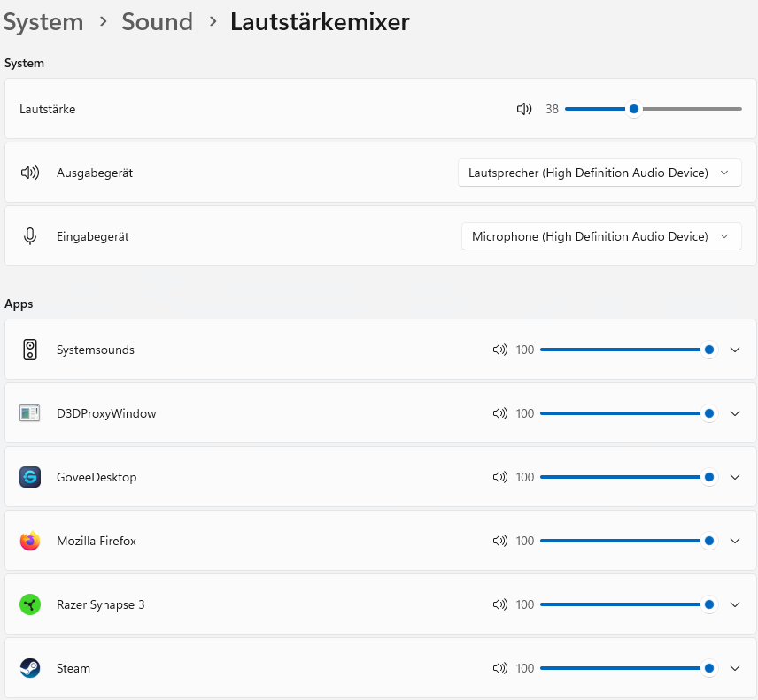This screenshot has width=758, height=700.
Task: Click the Mozilla Firefox app icon
Action: coord(30,541)
